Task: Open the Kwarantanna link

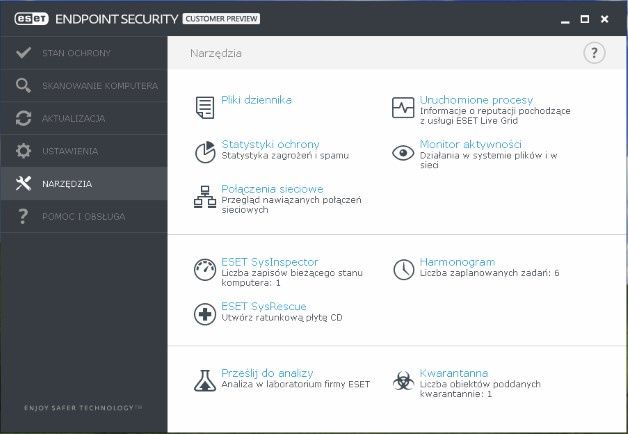Action: pos(454,373)
